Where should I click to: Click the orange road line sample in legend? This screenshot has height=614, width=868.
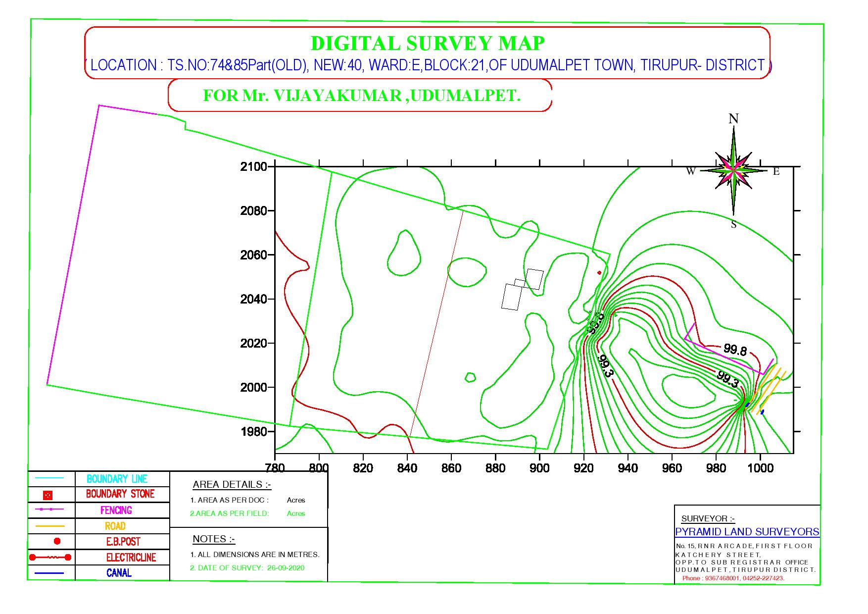(50, 525)
